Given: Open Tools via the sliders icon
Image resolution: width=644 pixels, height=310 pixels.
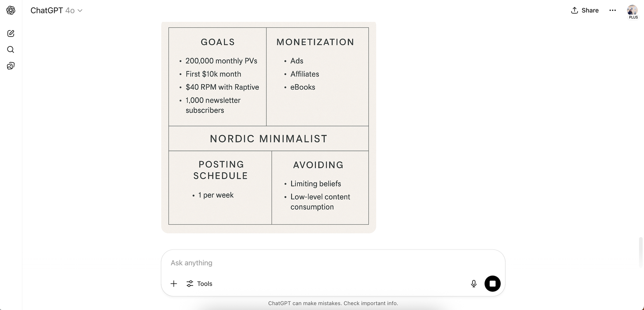Looking at the screenshot, I should point(190,283).
